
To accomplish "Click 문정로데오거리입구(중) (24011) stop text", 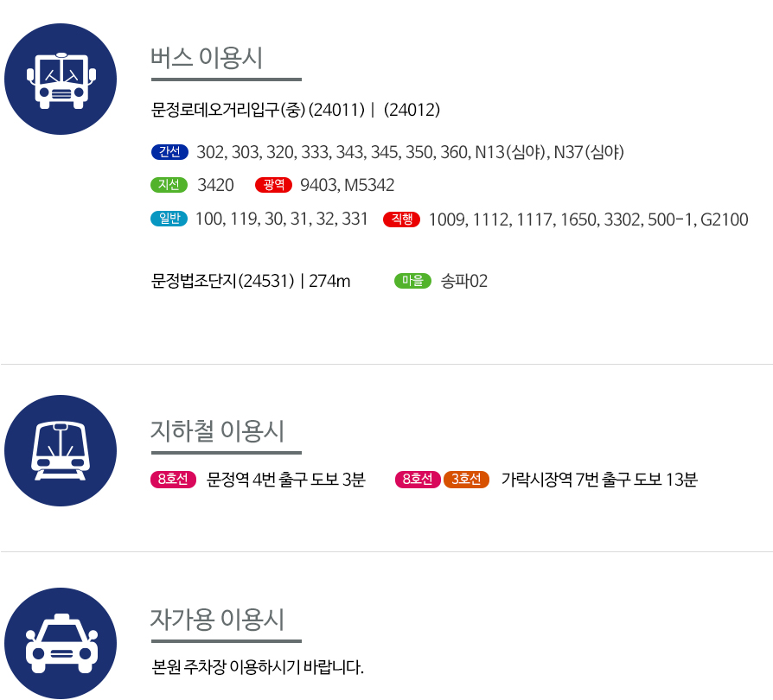I will pyautogui.click(x=258, y=110).
